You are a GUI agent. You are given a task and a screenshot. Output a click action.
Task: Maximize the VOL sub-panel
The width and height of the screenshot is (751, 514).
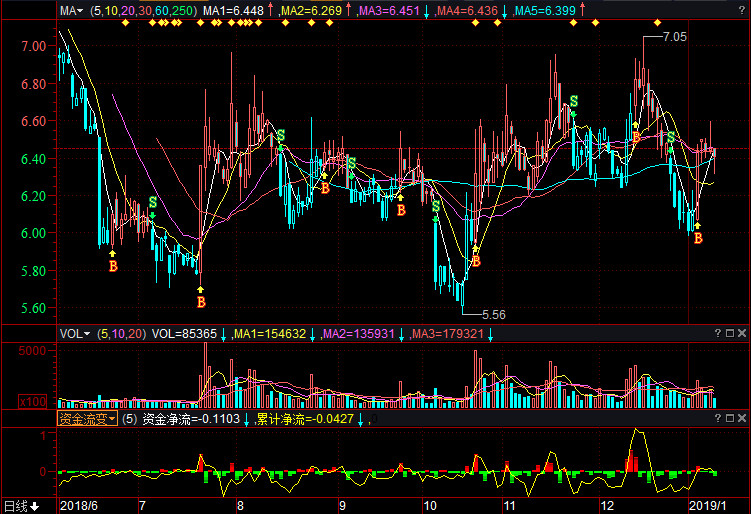coord(730,333)
